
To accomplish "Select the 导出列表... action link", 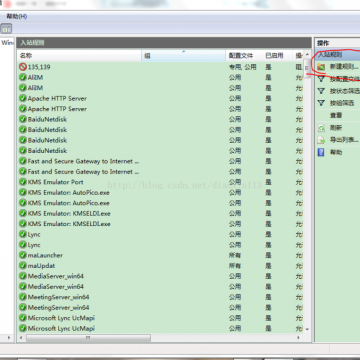I will point(344,140).
